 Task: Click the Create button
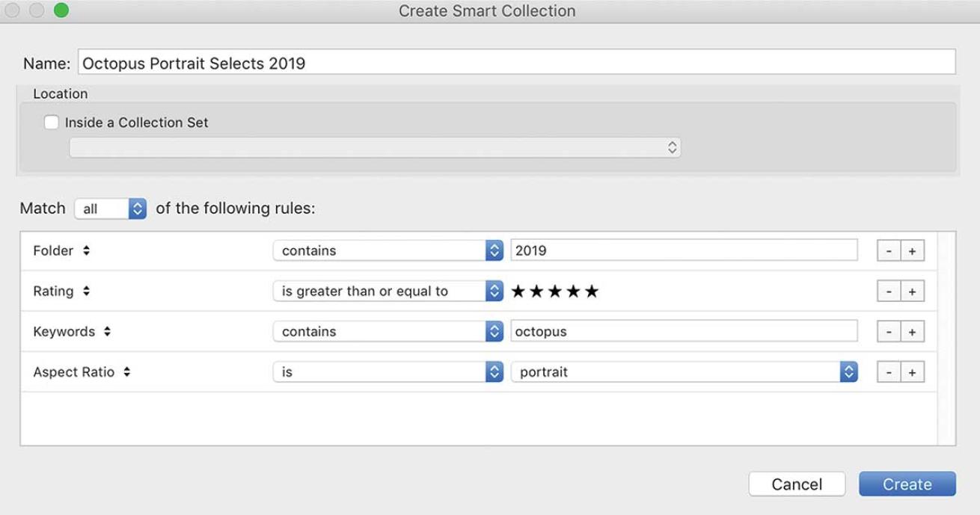click(x=907, y=484)
